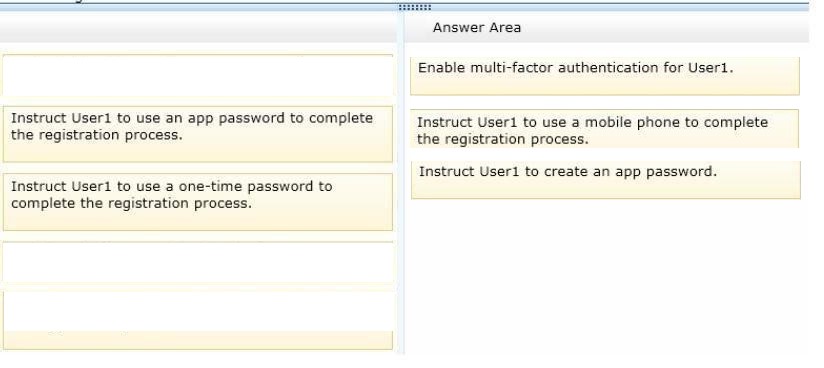Click the "Answer Area" header label
Viewport: 824px width, 368px height.
[477, 28]
